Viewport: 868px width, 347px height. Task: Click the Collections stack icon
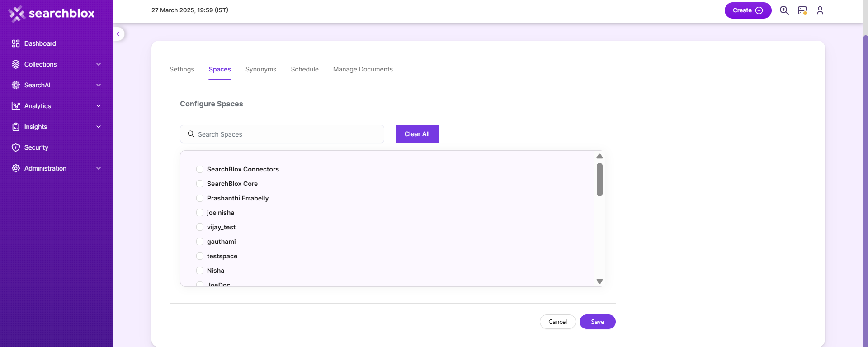click(x=16, y=64)
